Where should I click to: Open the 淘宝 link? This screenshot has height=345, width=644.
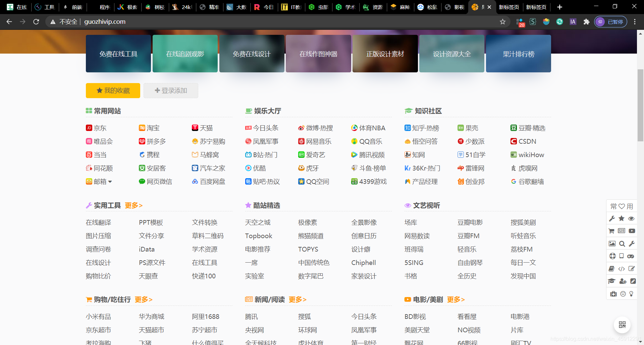click(x=149, y=128)
